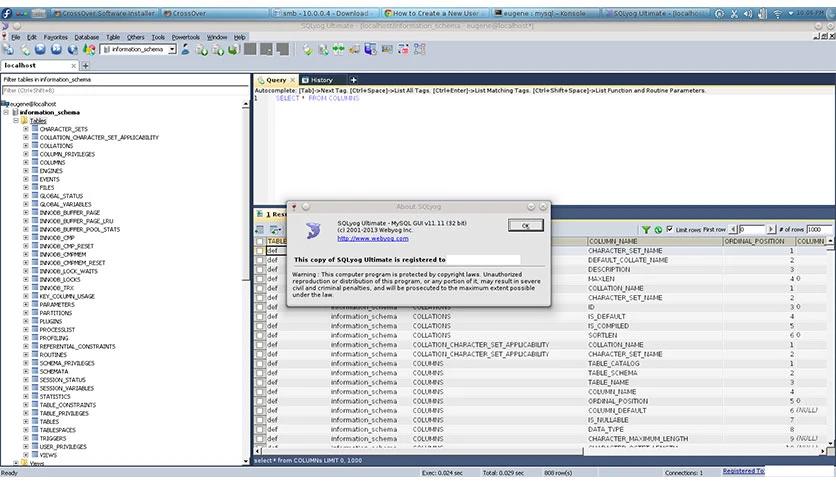The image size is (836, 484).
Task: Add new connection tab next to localhost
Action: (85, 66)
